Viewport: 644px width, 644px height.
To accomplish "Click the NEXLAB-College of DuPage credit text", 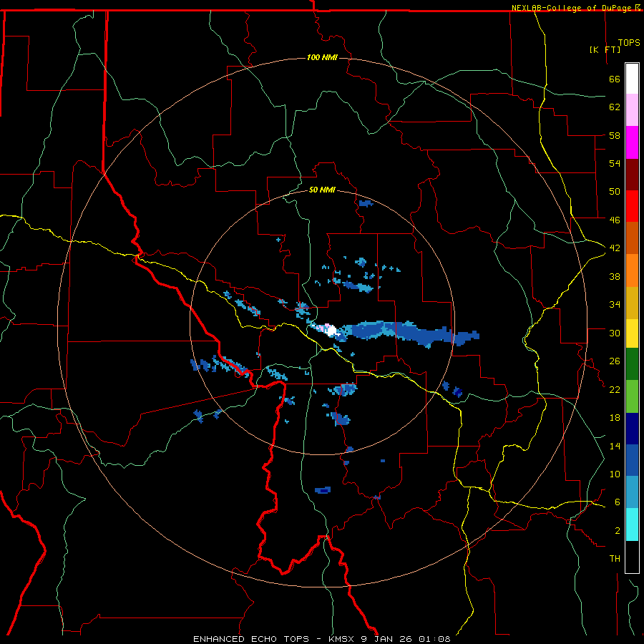I will [572, 8].
